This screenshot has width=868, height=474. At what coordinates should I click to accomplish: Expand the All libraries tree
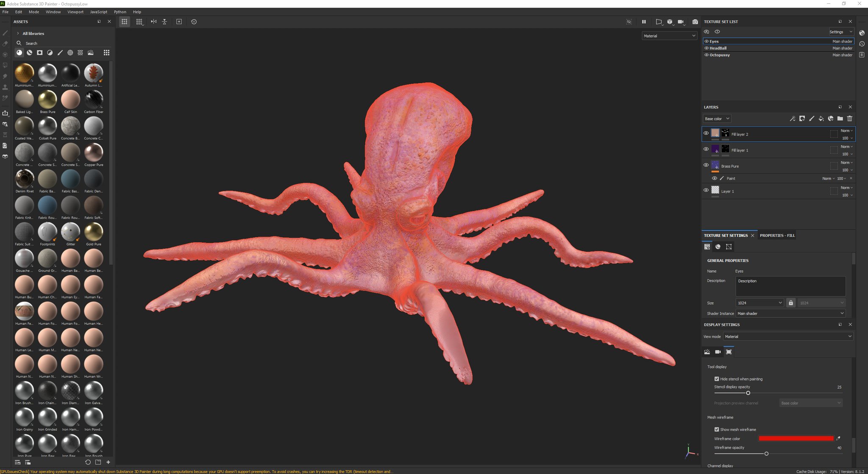(18, 33)
